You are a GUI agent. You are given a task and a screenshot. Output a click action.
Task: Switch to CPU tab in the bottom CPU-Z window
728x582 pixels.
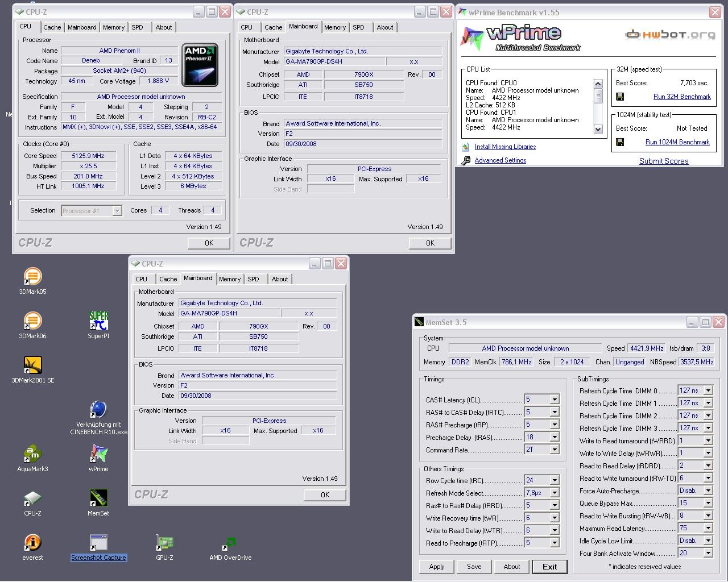(x=142, y=279)
